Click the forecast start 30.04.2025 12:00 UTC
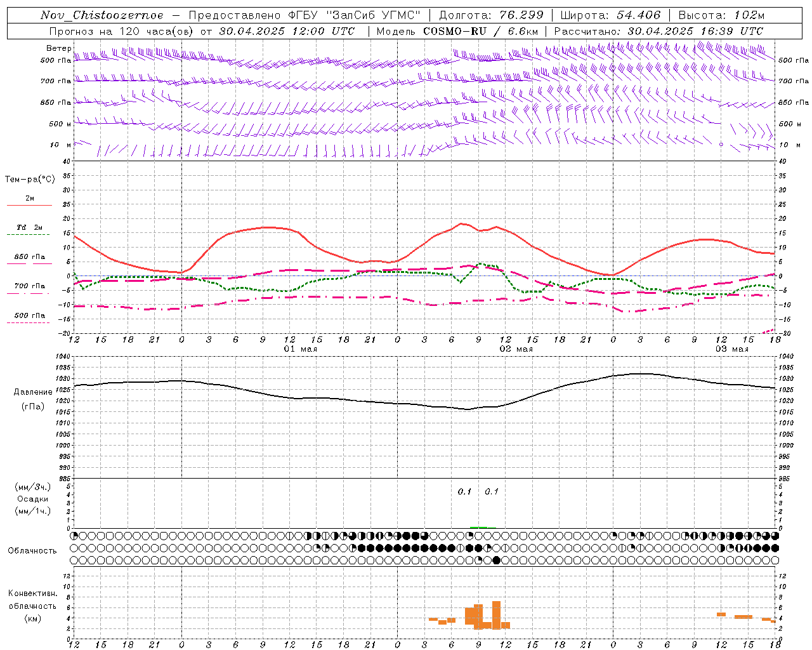 (x=287, y=31)
